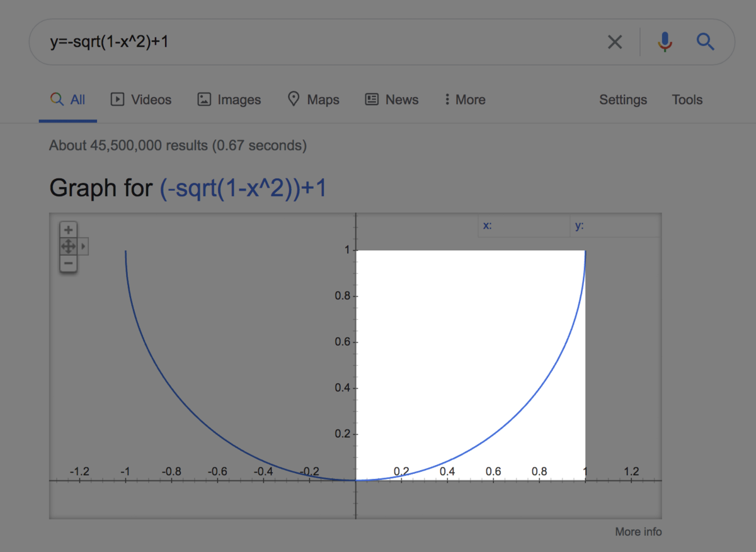This screenshot has height=552, width=756.
Task: Switch to the Images tab
Action: [229, 100]
